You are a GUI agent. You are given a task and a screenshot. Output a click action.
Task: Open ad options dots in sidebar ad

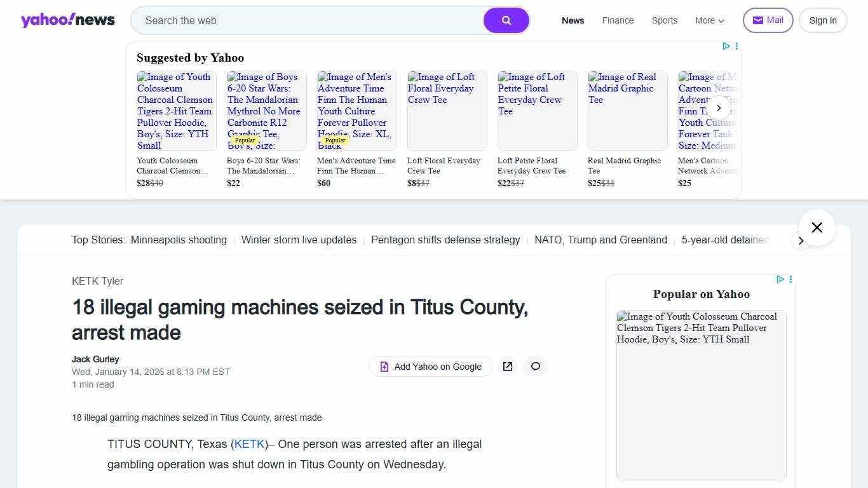(790, 280)
